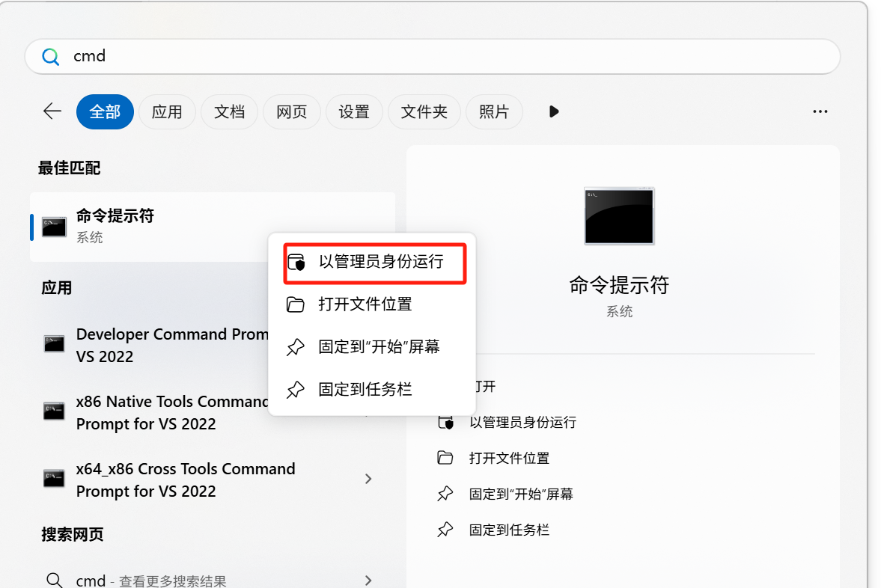Show more filters with the play arrow
This screenshot has height=588, width=881.
(554, 111)
